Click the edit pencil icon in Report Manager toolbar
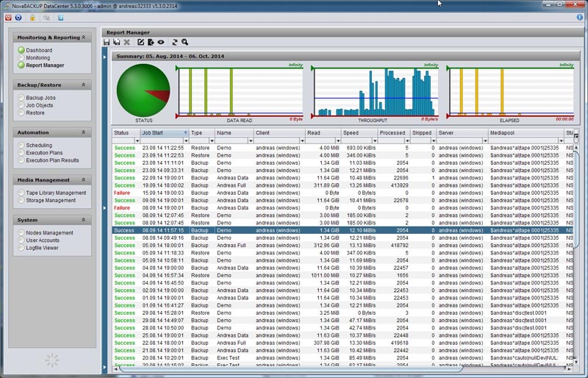588x378 pixels. [140, 42]
